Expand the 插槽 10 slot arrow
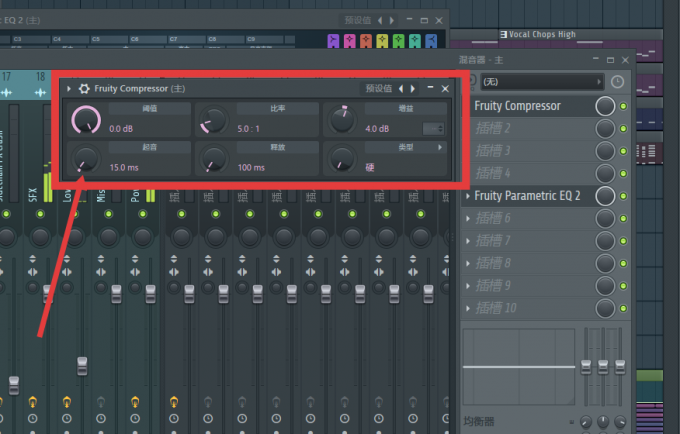 tap(468, 308)
